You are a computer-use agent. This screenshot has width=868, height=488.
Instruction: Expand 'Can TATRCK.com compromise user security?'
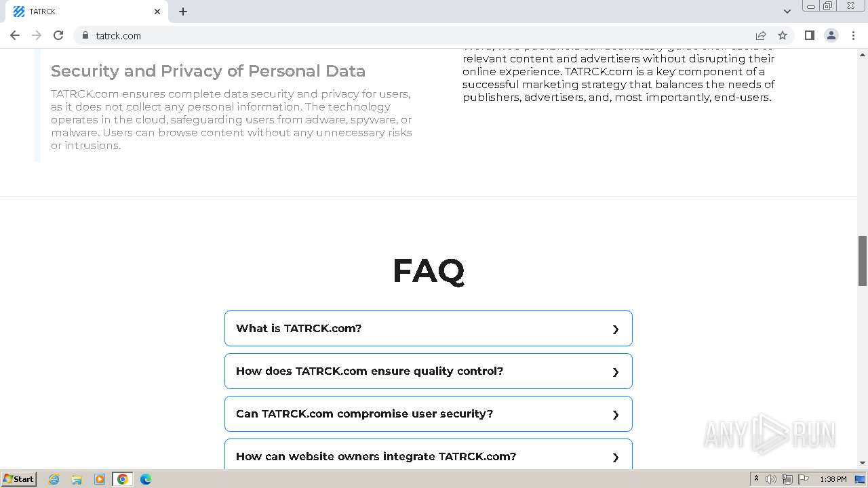(429, 414)
